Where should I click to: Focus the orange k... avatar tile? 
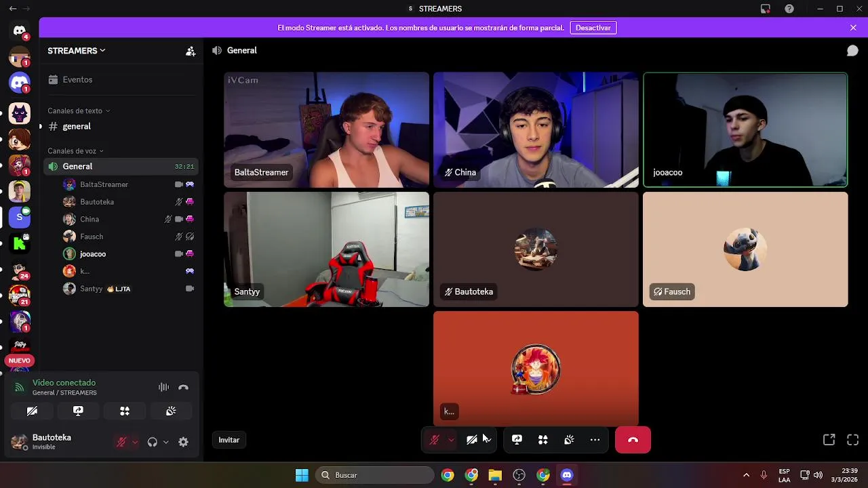[x=536, y=369]
